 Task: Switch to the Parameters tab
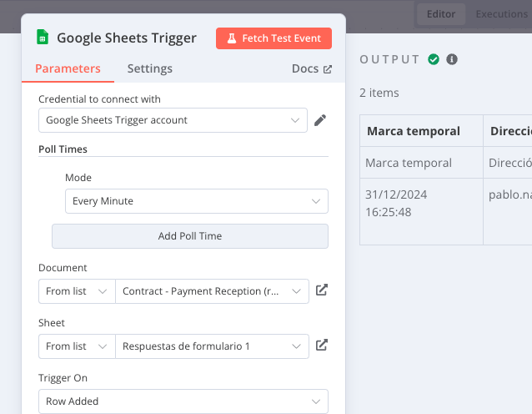pyautogui.click(x=68, y=68)
